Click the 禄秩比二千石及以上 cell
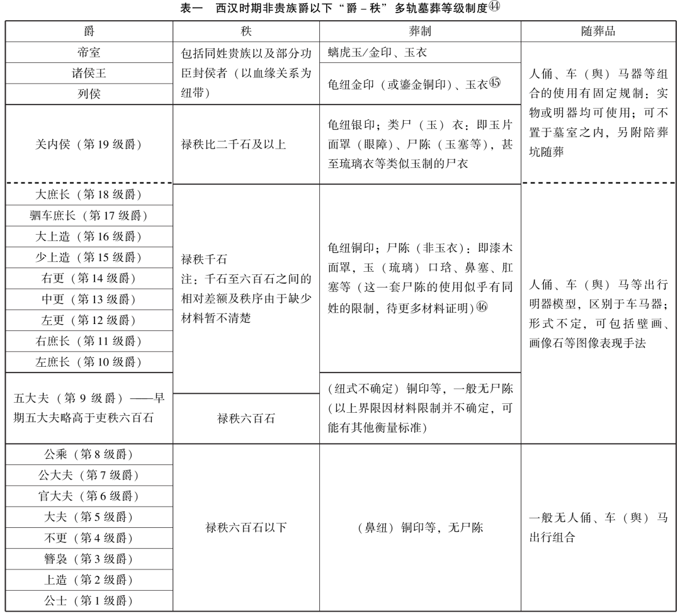 coord(246,144)
